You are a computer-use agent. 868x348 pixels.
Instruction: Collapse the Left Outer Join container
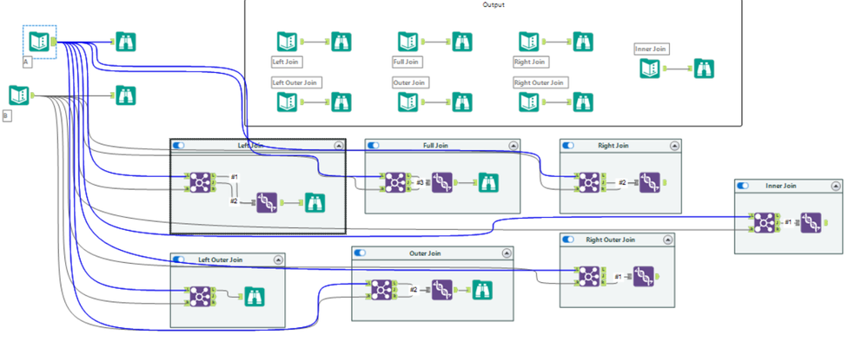[x=278, y=259]
